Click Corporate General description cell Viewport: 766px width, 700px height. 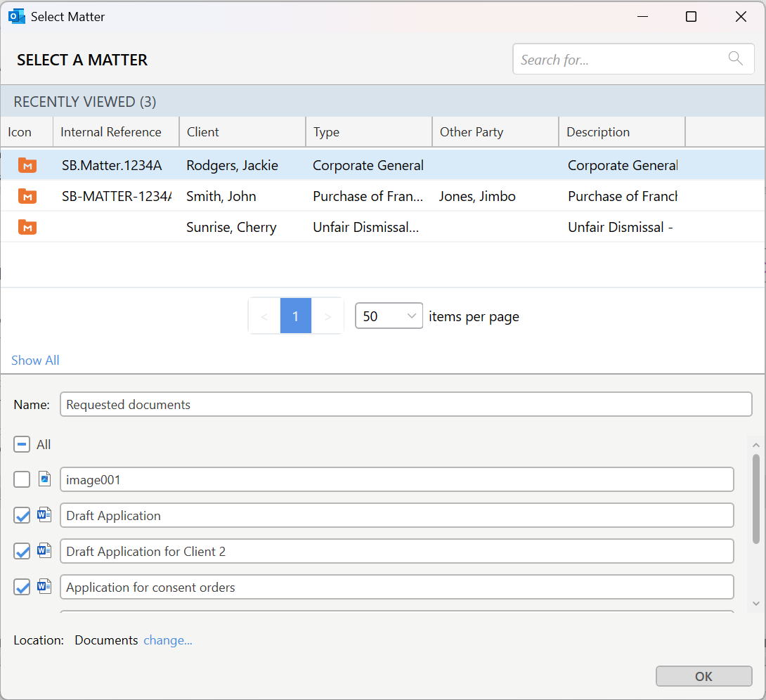tap(623, 166)
